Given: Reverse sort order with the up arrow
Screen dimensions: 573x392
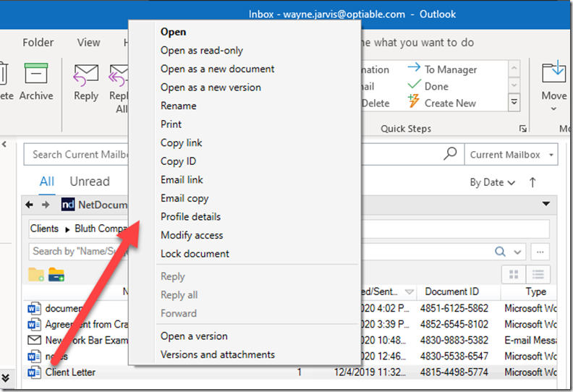Looking at the screenshot, I should point(532,182).
